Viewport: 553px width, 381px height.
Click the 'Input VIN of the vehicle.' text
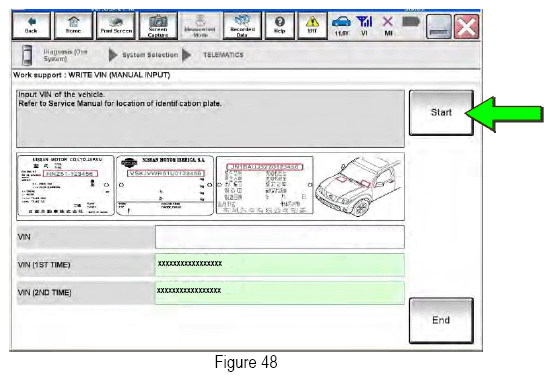61,95
